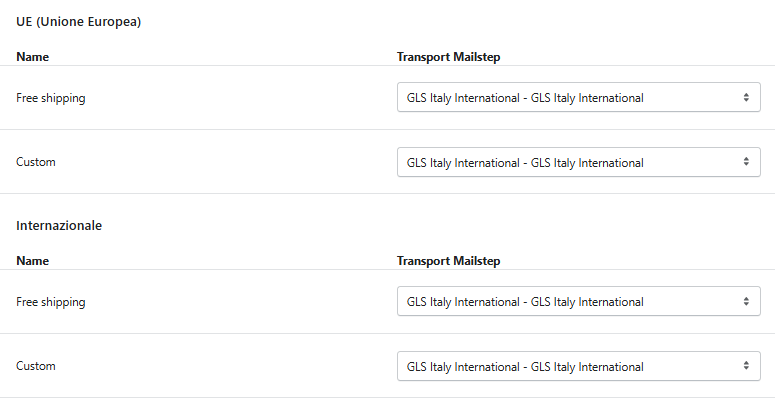Click the GLS Italy International text in Internazionale Custom row

pyautogui.click(x=525, y=366)
